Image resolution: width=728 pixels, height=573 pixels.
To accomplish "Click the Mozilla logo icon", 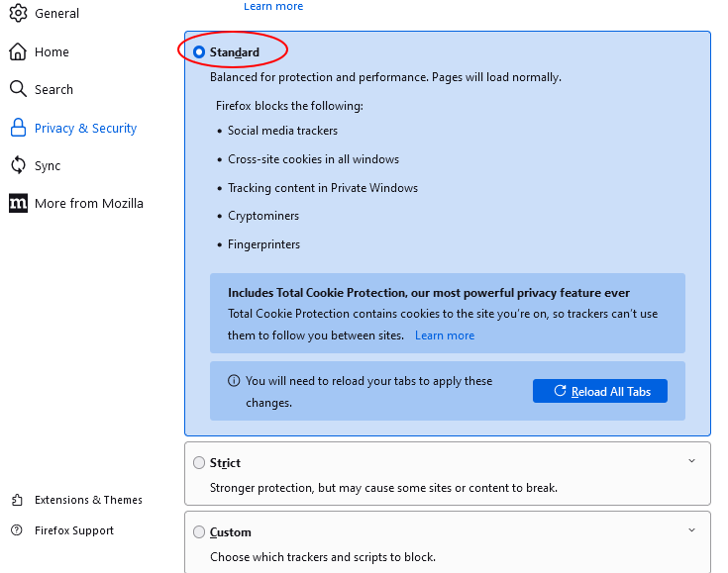I will [x=18, y=203].
